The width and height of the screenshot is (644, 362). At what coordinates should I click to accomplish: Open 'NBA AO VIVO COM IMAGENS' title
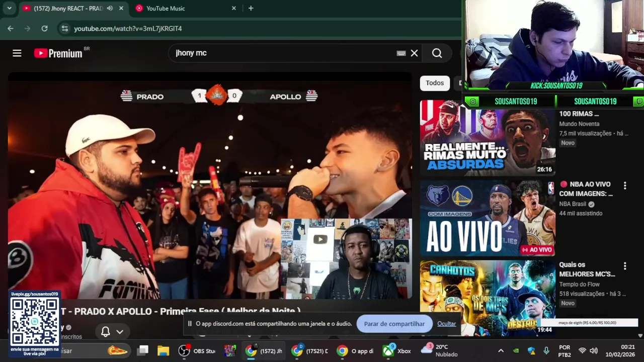[586, 189]
